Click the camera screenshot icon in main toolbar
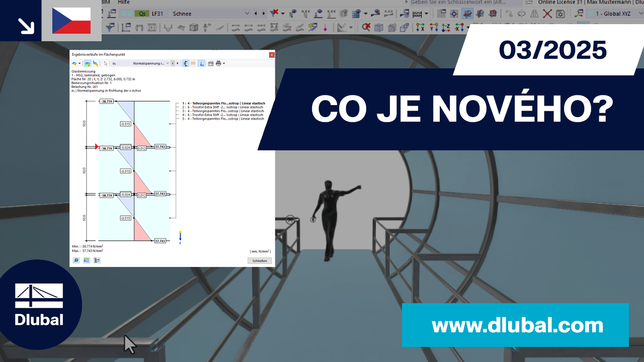The width and height of the screenshot is (644, 362). [x=560, y=14]
